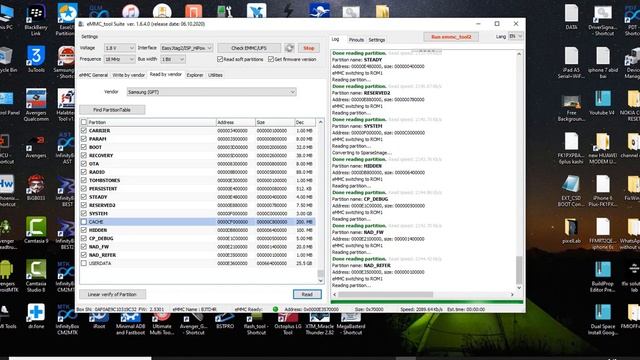640x360 pixels.
Task: Click the refresh icon beside Check EMMC/UFS
Action: click(289, 48)
